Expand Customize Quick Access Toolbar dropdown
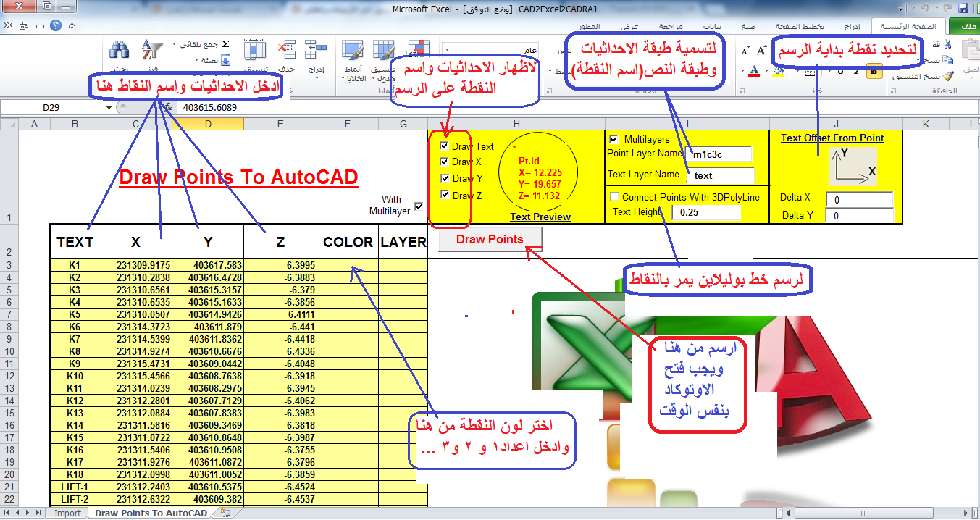 pos(902,9)
